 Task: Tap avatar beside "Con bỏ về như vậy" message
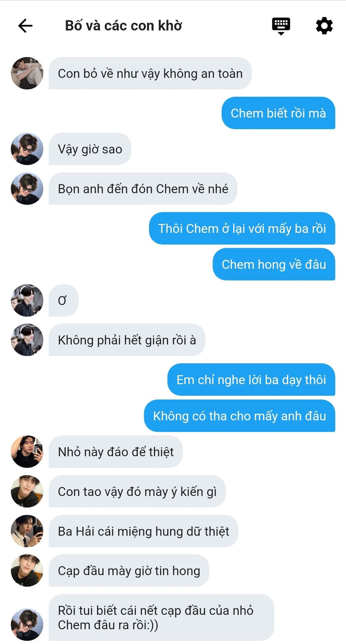[27, 73]
